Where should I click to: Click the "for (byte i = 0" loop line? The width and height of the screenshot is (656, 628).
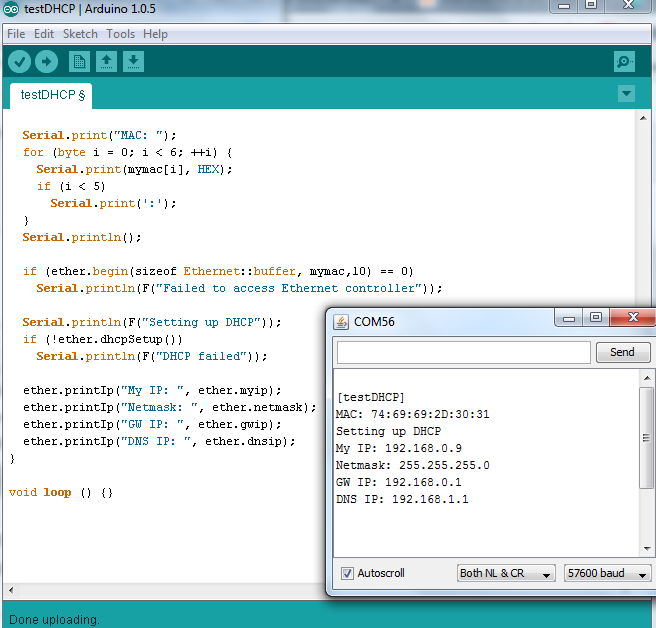click(x=128, y=152)
